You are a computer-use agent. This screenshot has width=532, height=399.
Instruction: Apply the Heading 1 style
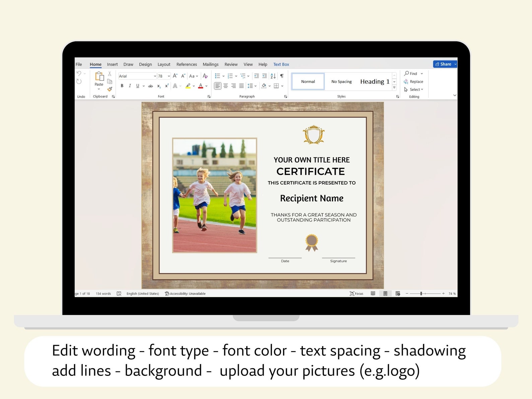pos(375,81)
